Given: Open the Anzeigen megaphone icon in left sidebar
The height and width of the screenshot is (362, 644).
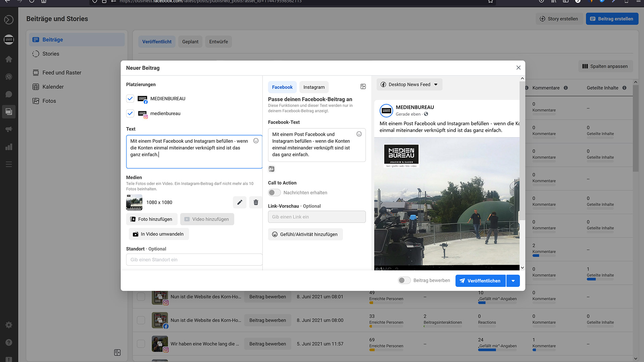Looking at the screenshot, I should coord(9,129).
